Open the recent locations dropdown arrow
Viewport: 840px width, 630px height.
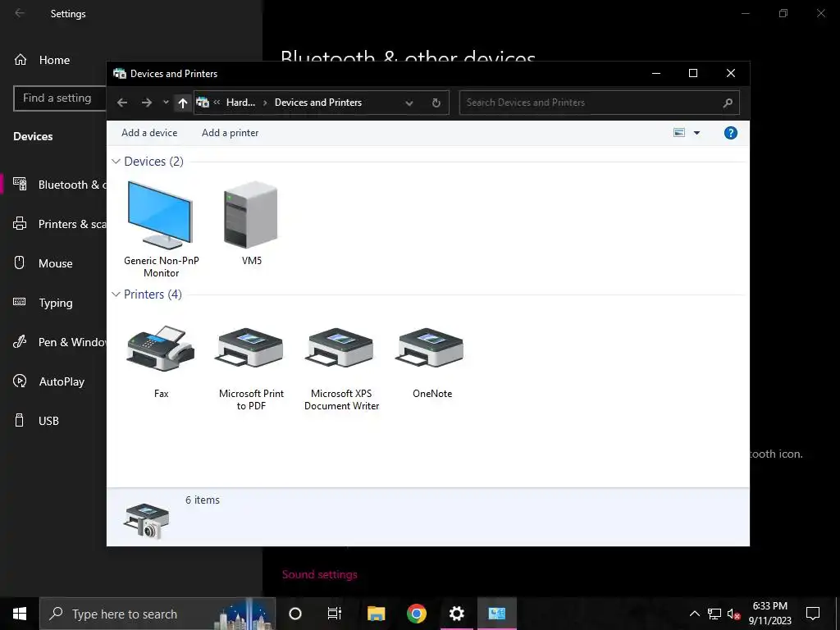[166, 103]
